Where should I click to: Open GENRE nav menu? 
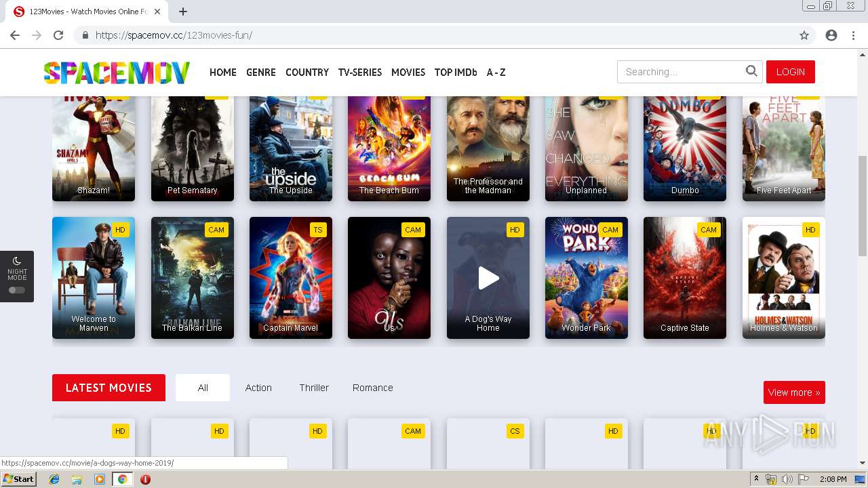(261, 72)
